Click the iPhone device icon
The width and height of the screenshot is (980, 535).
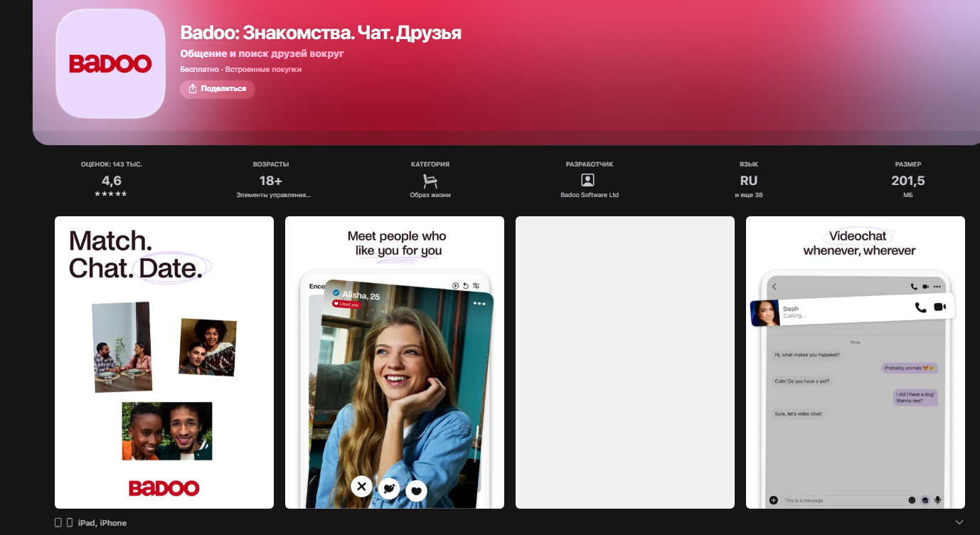[70, 523]
